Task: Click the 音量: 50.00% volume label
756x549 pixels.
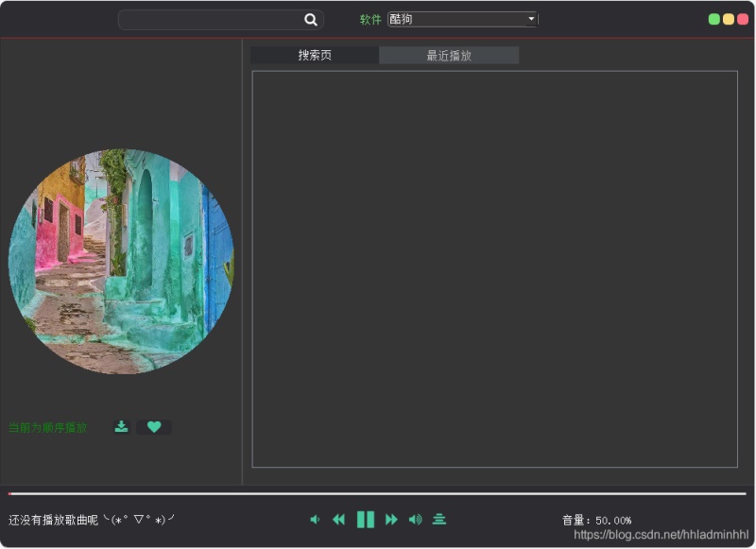Action: tap(596, 519)
